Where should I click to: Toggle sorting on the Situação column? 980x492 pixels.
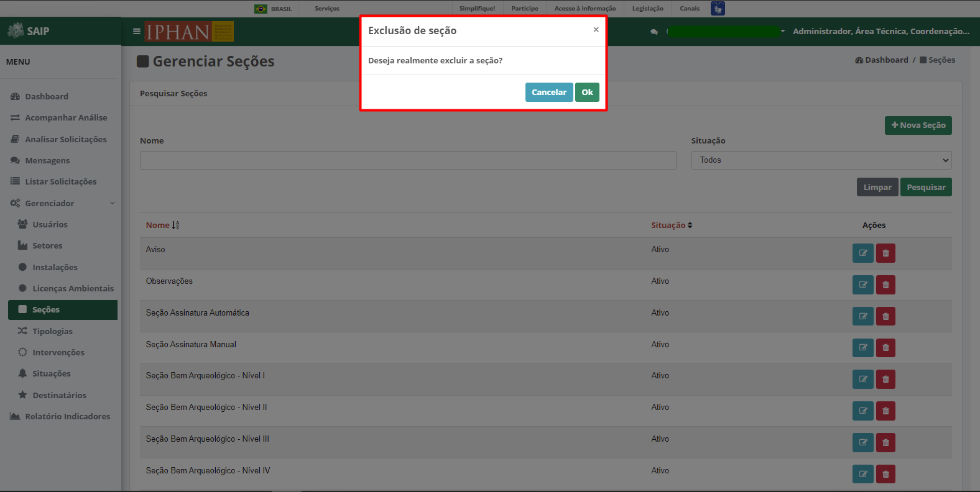point(672,225)
